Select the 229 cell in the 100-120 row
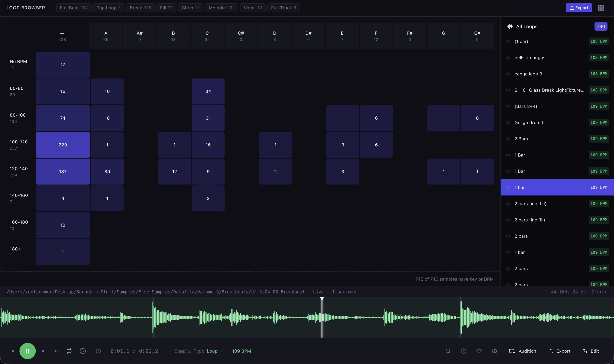614x364 pixels. (63, 145)
